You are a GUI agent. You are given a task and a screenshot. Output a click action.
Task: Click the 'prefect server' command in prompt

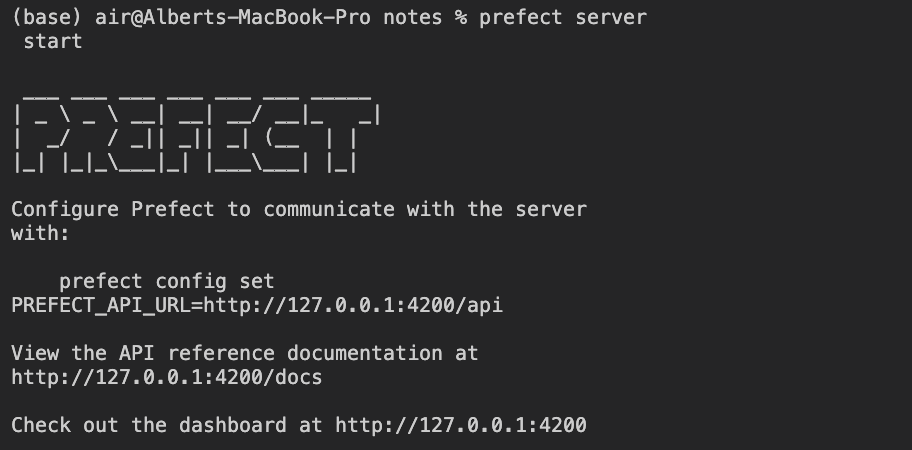tap(563, 17)
